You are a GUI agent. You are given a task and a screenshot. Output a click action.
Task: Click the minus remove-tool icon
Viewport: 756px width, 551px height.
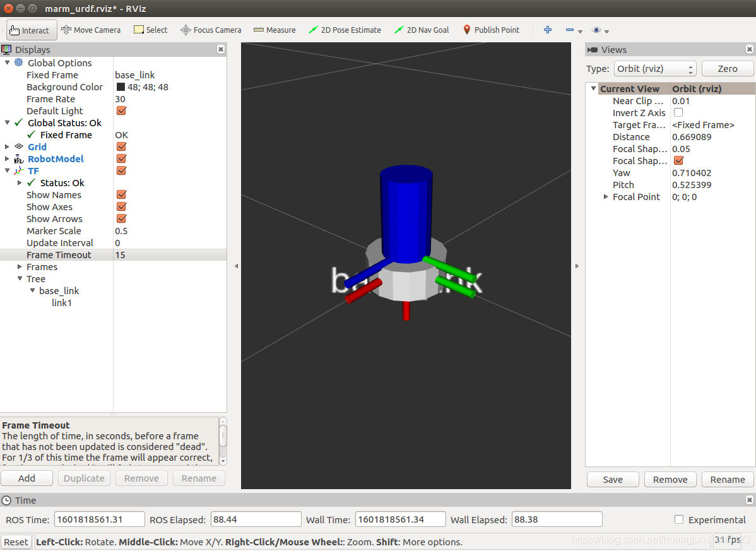[x=570, y=30]
